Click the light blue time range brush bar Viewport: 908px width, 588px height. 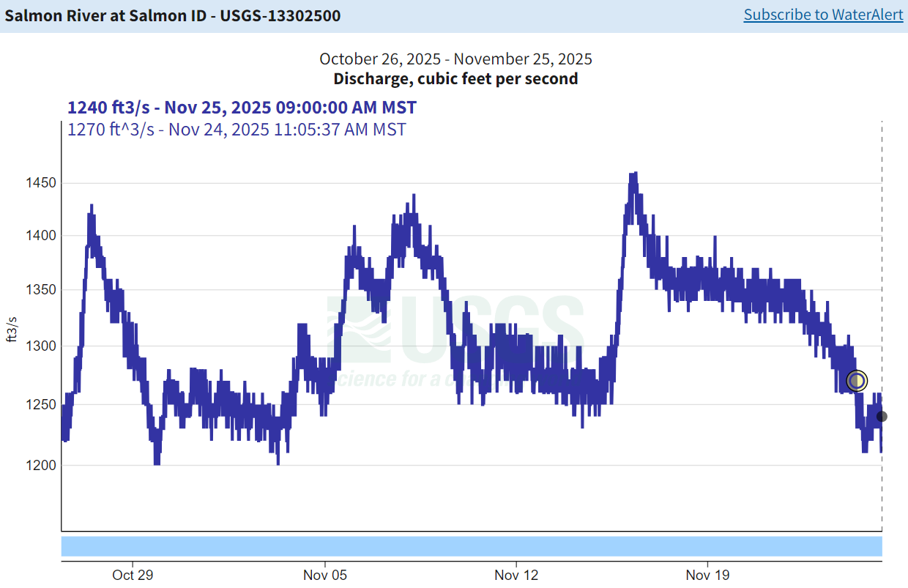tap(471, 546)
